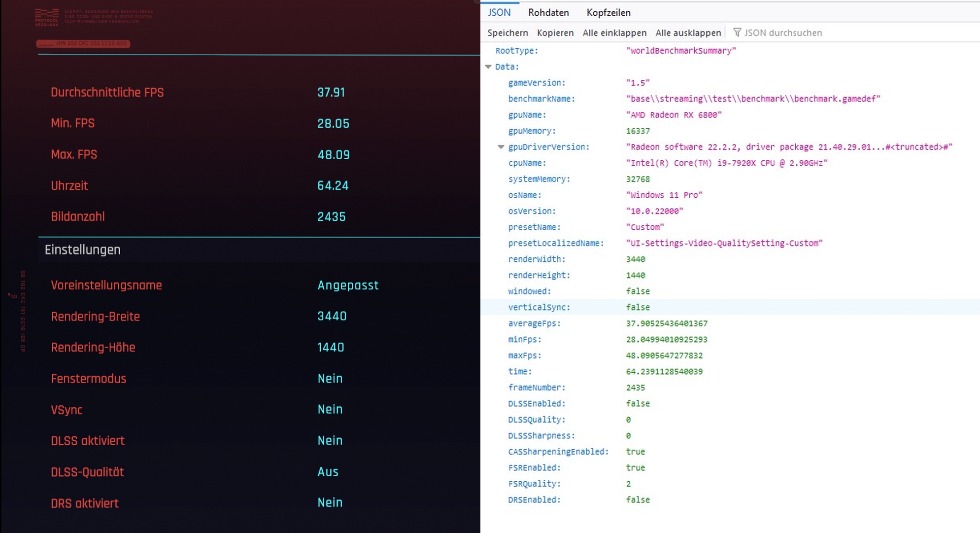Click the red serial code badge
Image resolution: width=980 pixels, height=533 pixels.
coord(83,43)
